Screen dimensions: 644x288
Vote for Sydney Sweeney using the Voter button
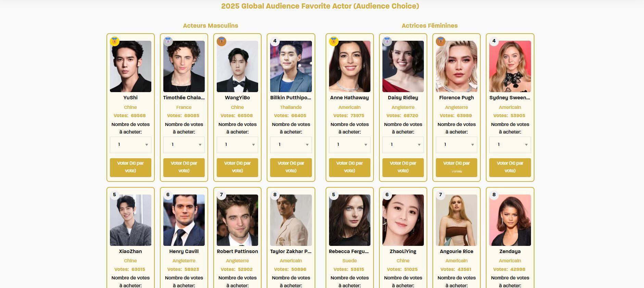click(x=510, y=167)
